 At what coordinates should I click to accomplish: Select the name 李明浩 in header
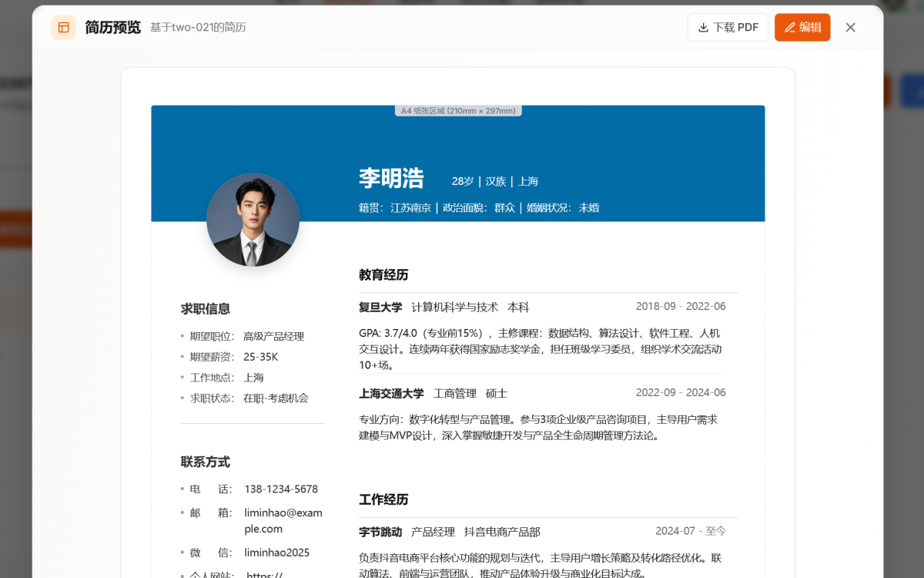391,179
